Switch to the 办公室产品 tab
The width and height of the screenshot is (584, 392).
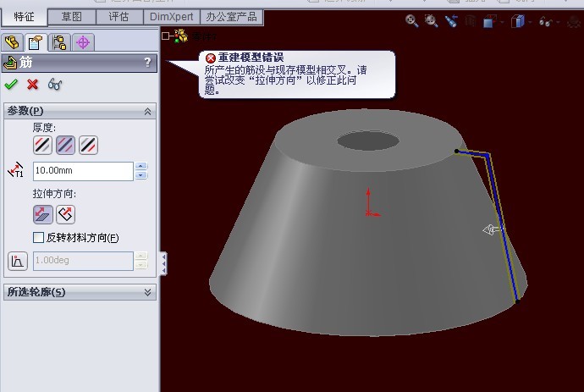pos(231,17)
